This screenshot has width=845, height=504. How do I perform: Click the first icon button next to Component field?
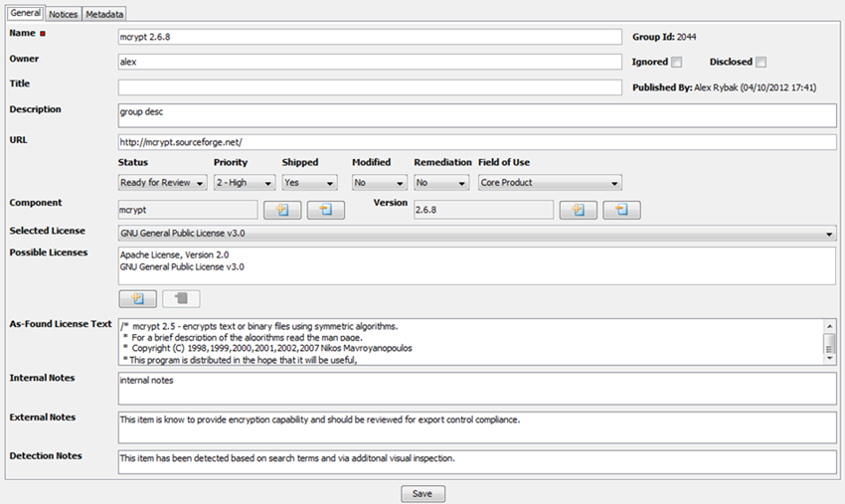(x=281, y=210)
